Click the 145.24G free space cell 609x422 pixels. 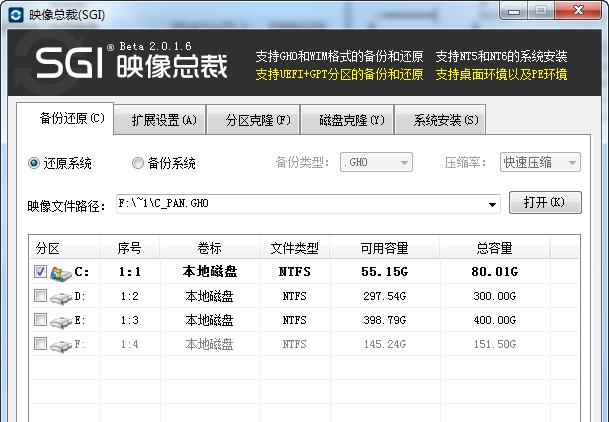pyautogui.click(x=385, y=344)
